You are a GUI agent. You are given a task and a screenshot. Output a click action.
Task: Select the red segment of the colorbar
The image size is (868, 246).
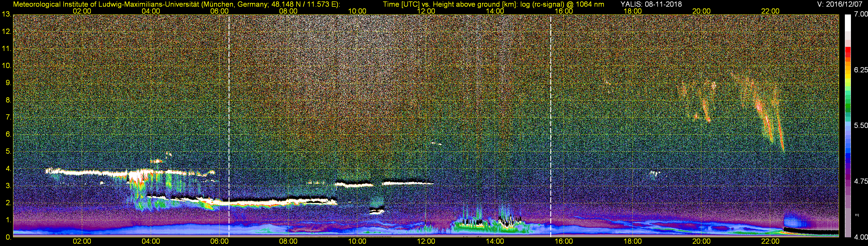[848, 53]
